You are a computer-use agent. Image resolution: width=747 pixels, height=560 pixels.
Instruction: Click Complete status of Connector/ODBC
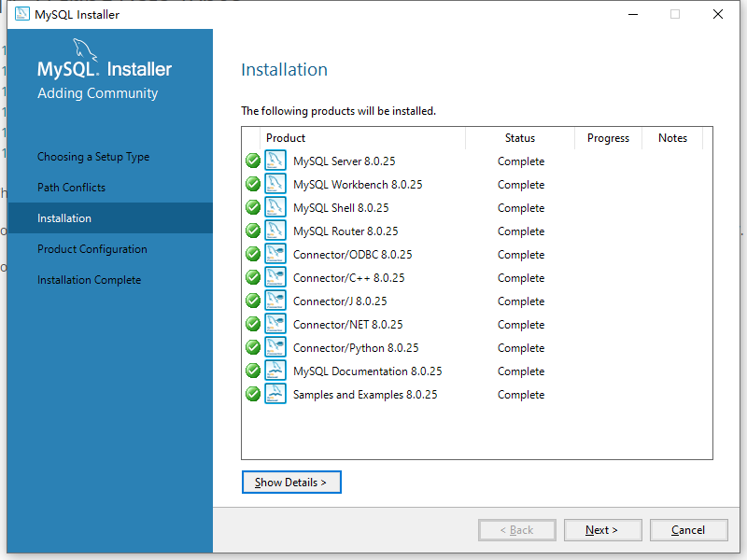521,255
